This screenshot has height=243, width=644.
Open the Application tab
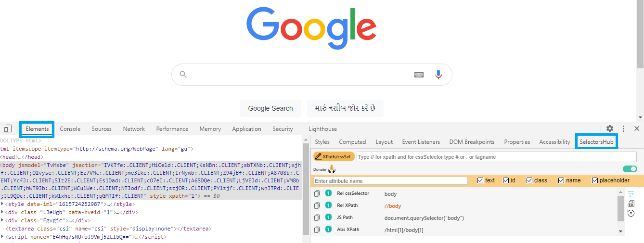(246, 129)
